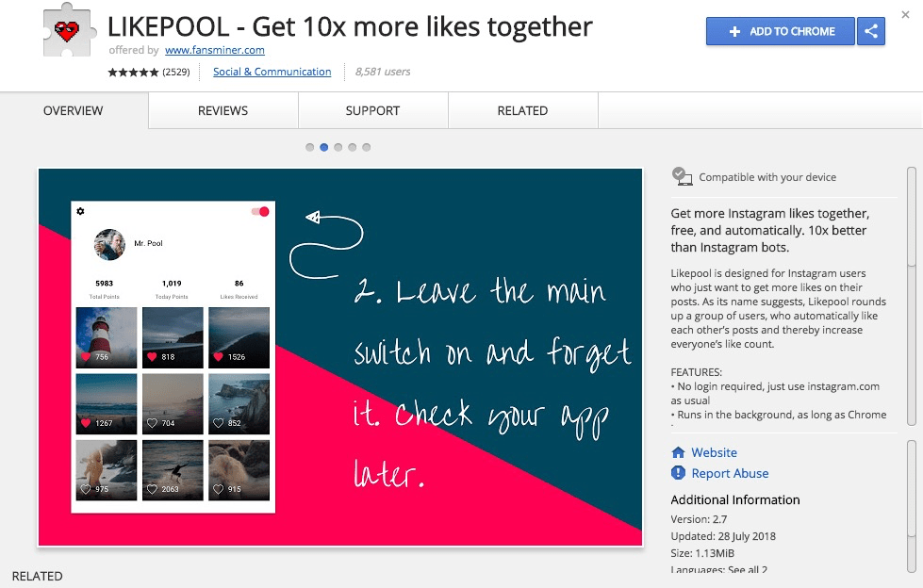Viewport: 923px width, 588px height.
Task: Switch to the Reviews tab
Action: (223, 110)
